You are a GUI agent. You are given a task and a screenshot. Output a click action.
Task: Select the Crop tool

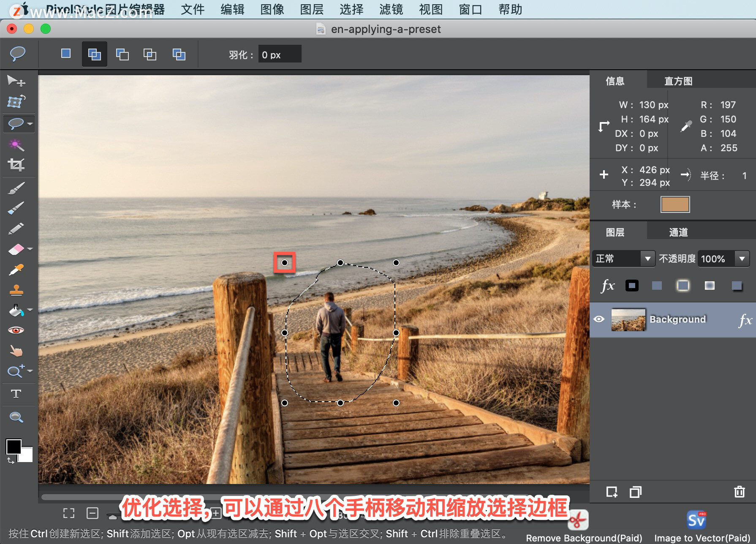pyautogui.click(x=16, y=165)
